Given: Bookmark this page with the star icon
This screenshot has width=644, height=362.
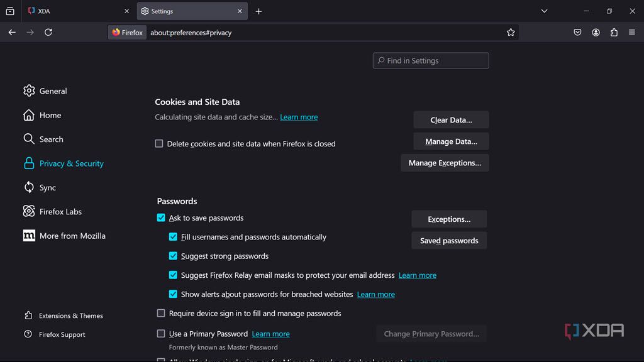Looking at the screenshot, I should (x=511, y=33).
